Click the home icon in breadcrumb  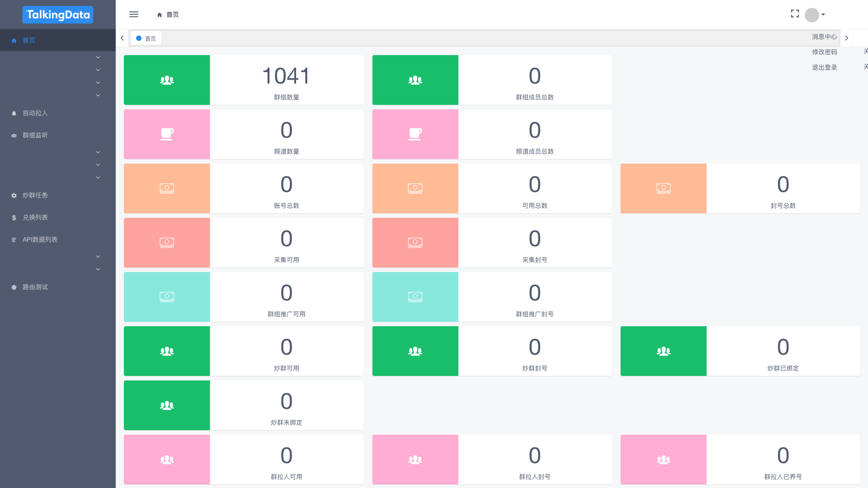pyautogui.click(x=160, y=15)
